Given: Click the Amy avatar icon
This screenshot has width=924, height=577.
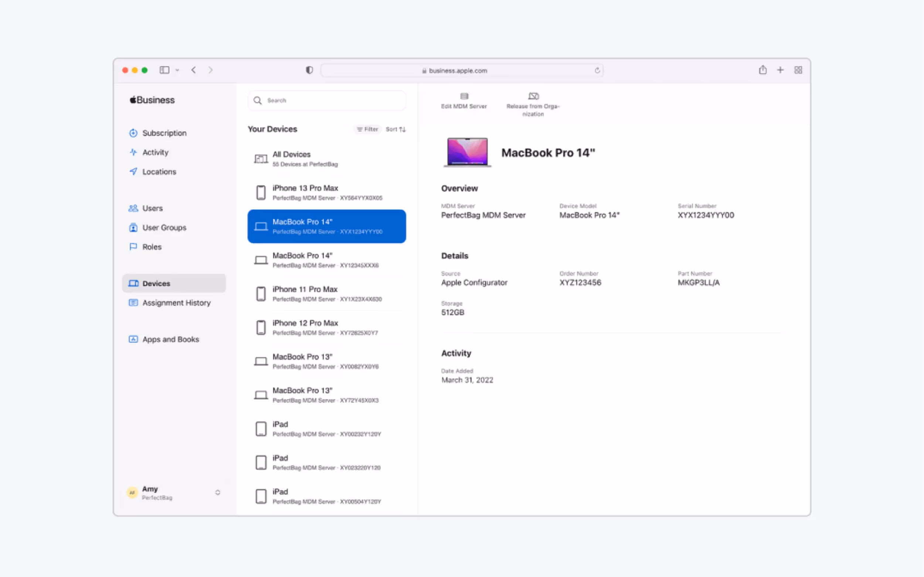Looking at the screenshot, I should (132, 493).
